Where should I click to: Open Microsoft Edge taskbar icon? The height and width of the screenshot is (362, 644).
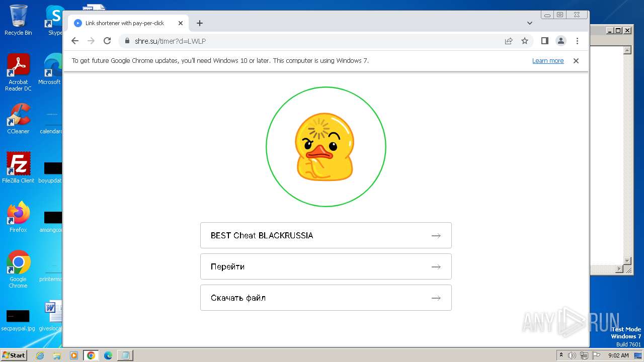pos(108,355)
